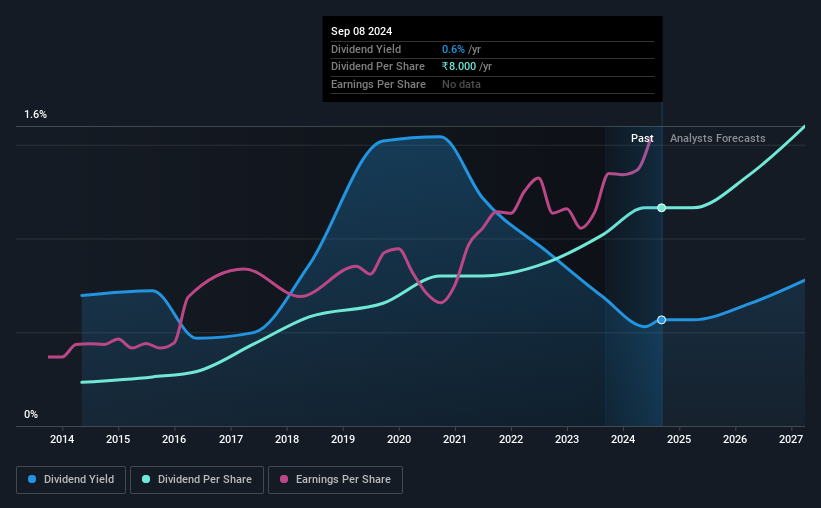Click the Analysts Forecasts label

tap(717, 138)
